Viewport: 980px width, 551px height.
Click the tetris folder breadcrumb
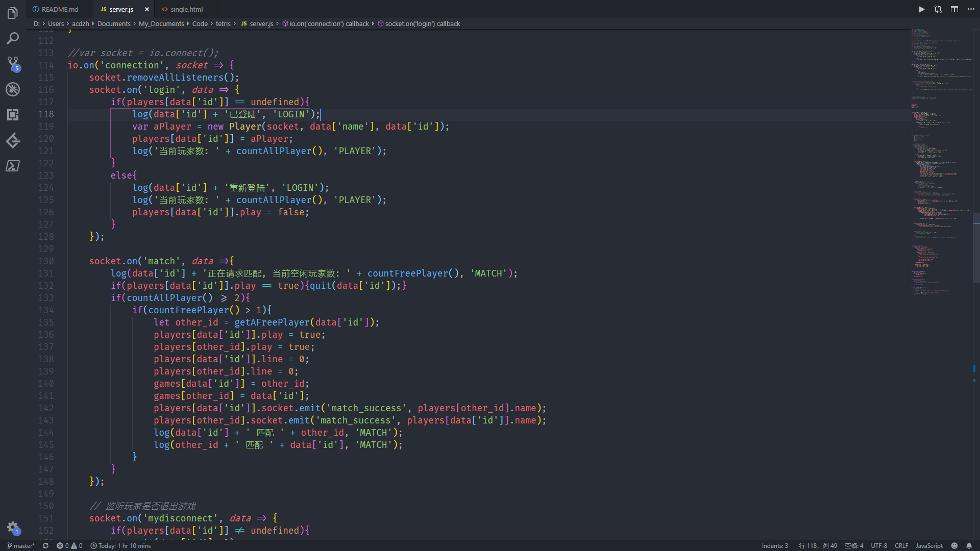(223, 23)
